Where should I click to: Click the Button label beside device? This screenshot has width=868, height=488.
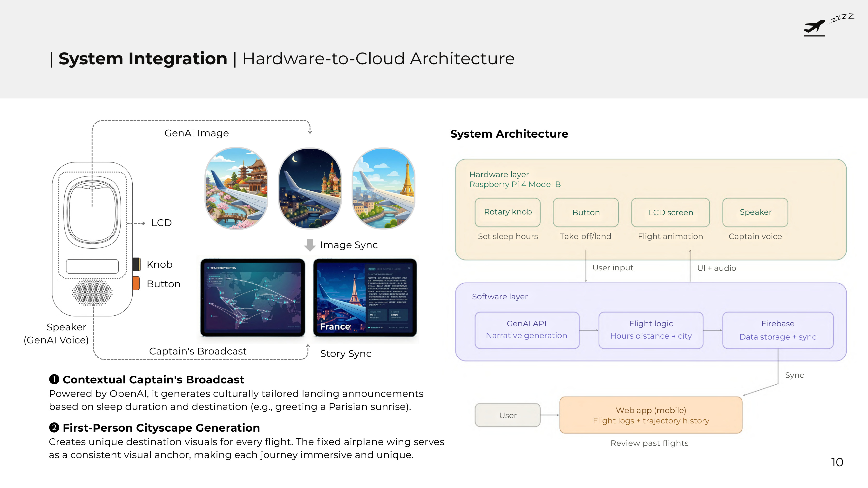(x=164, y=284)
